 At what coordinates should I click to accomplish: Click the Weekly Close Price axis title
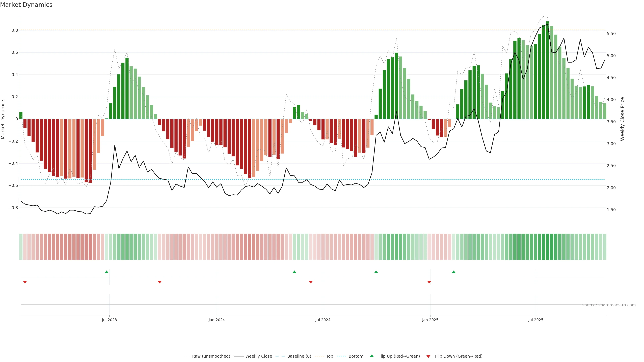click(622, 119)
